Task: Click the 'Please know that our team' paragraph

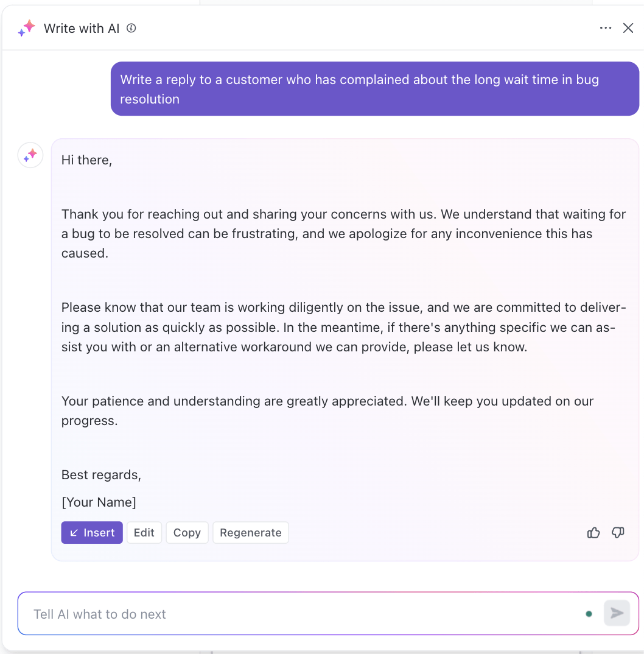Action: tap(343, 327)
